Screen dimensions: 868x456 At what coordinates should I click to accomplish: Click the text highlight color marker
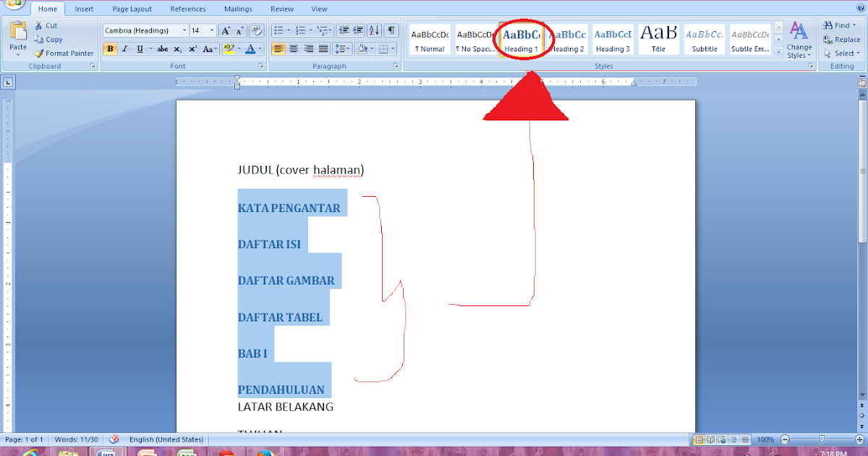click(229, 49)
